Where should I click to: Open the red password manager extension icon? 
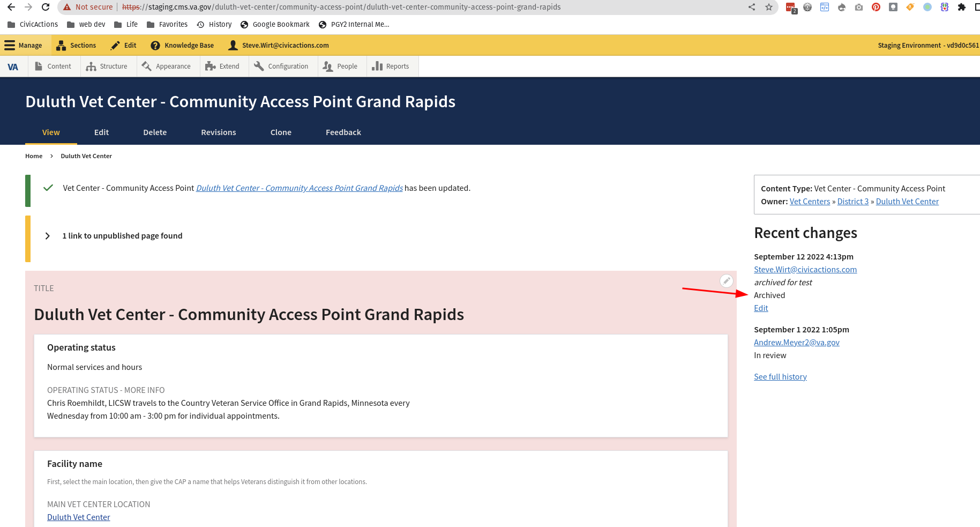pyautogui.click(x=791, y=8)
